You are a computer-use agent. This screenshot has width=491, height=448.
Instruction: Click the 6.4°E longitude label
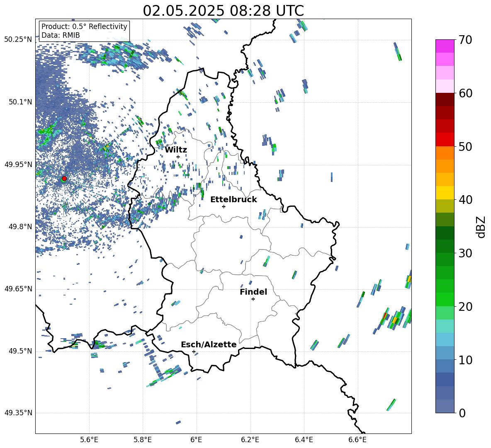tap(304, 440)
